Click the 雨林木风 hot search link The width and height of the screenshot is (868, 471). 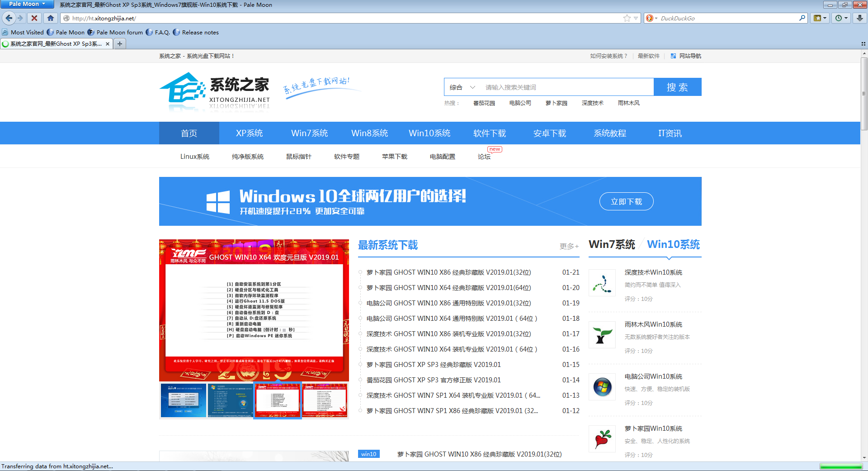[x=629, y=103]
